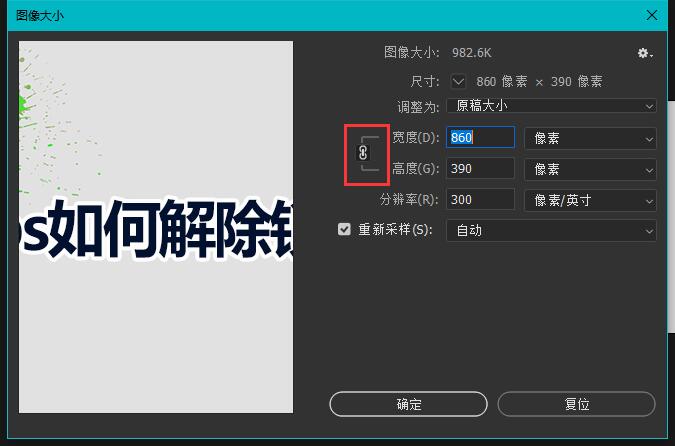Open the 像素/英寸 resolution unit dropdown
The image size is (675, 446).
(590, 200)
